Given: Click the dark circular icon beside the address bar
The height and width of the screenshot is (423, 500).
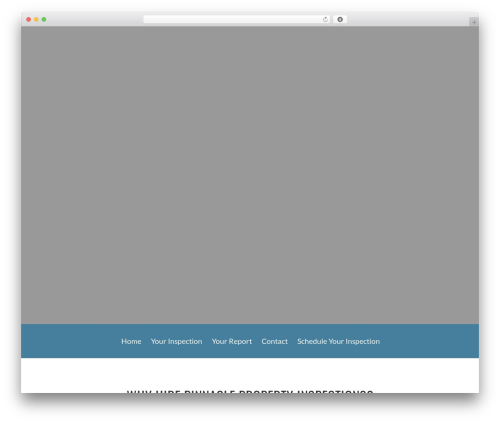Looking at the screenshot, I should pyautogui.click(x=340, y=19).
